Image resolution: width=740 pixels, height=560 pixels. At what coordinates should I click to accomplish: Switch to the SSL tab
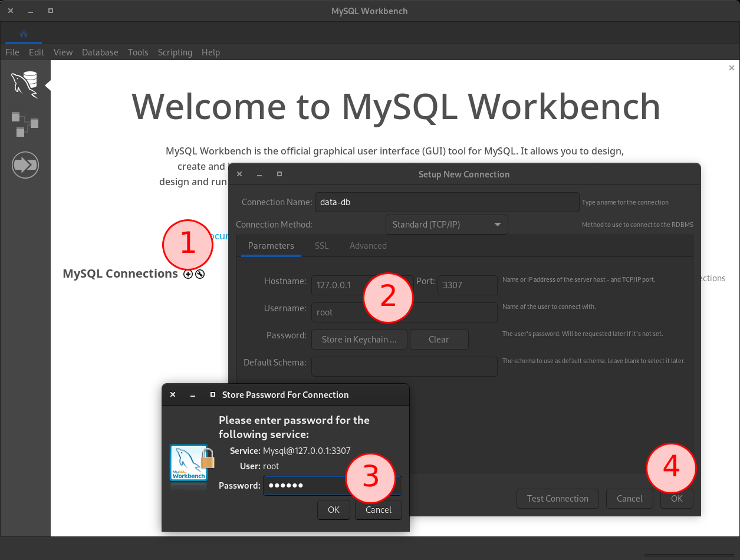pos(321,245)
